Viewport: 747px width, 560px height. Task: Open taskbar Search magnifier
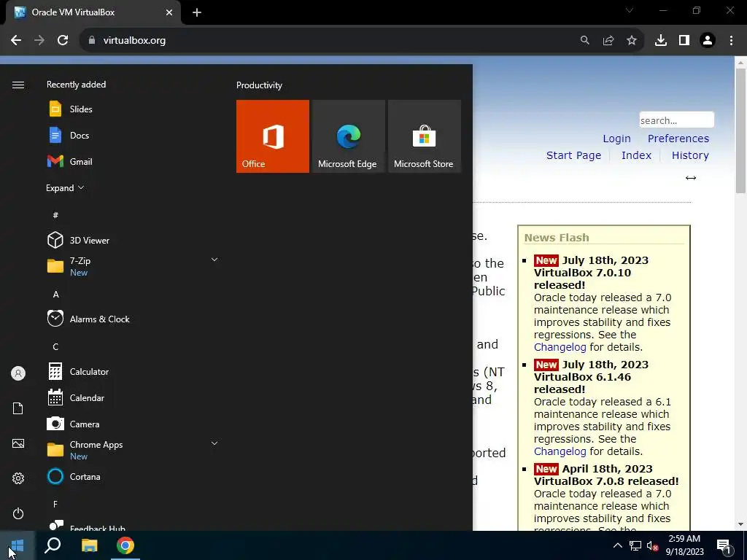53,545
